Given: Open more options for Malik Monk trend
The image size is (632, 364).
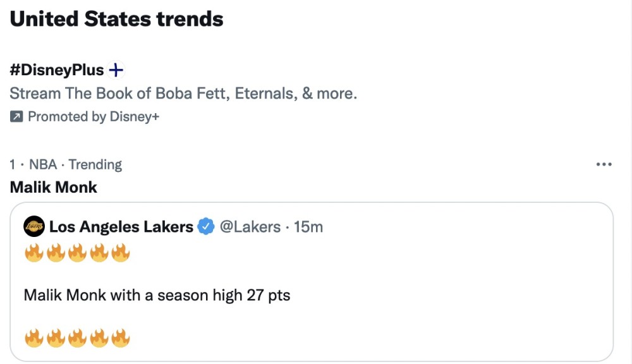Looking at the screenshot, I should tap(604, 165).
